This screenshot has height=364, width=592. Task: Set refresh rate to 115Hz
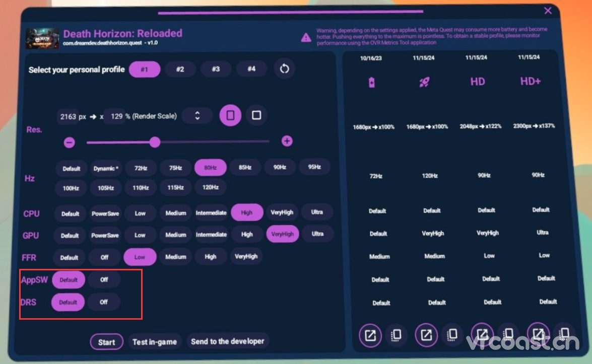pyautogui.click(x=175, y=187)
